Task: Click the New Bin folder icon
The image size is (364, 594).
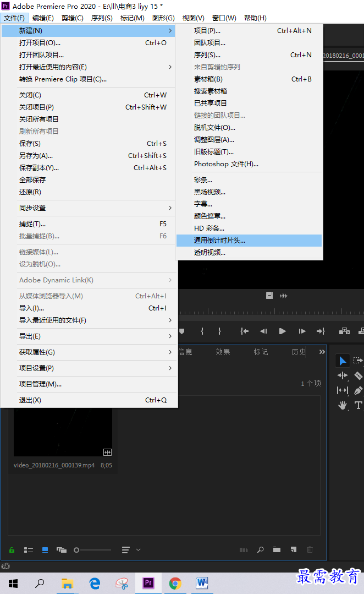Action: 277,549
